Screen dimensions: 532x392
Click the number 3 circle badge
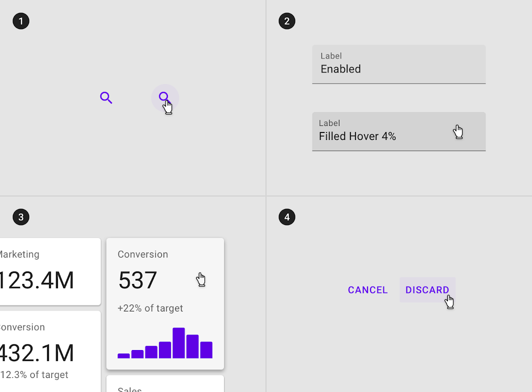click(x=21, y=217)
